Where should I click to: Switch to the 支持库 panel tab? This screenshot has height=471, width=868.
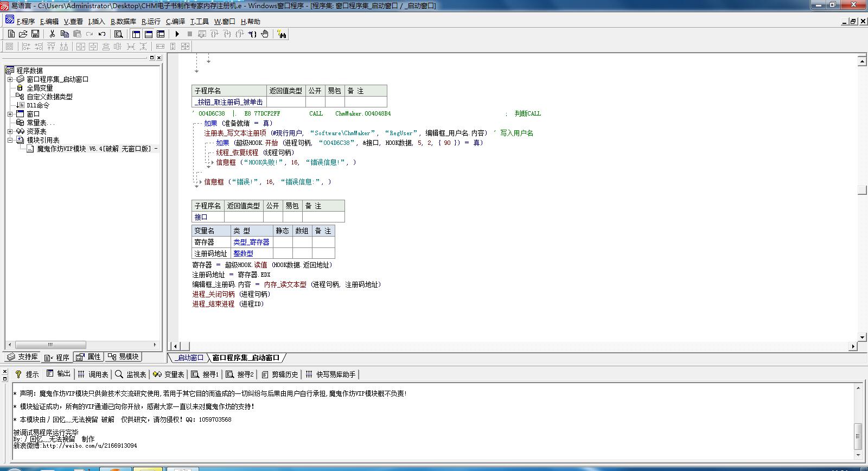(23, 357)
